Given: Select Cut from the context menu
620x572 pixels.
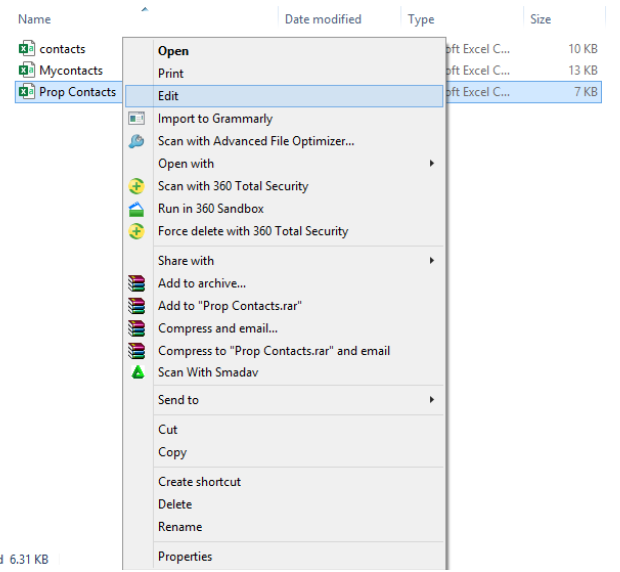Looking at the screenshot, I should click(x=284, y=430).
